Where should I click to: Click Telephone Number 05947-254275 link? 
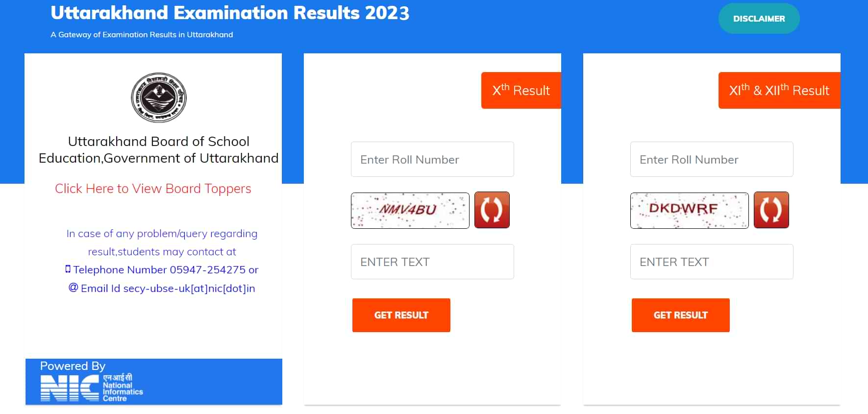coord(166,269)
